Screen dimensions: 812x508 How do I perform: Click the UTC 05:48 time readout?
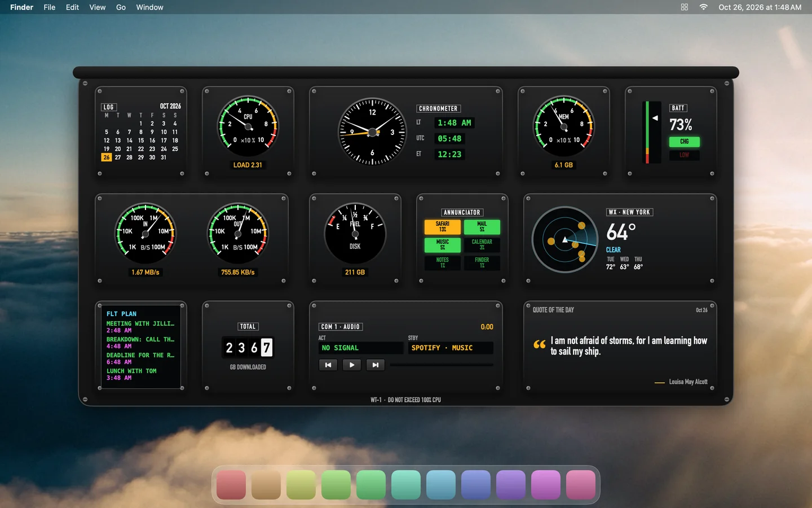click(x=449, y=139)
